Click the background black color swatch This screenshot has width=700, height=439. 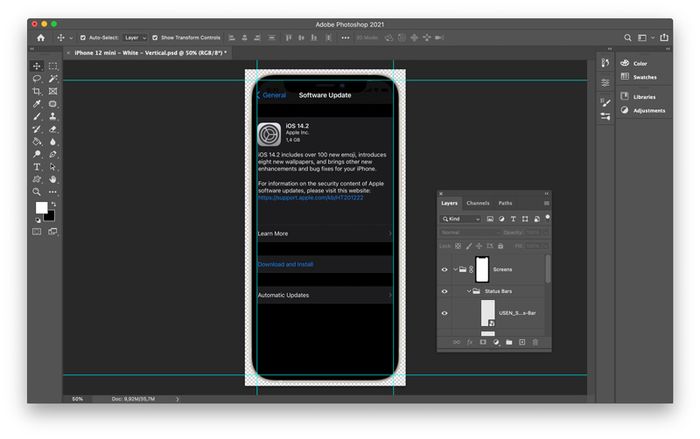pos(50,217)
